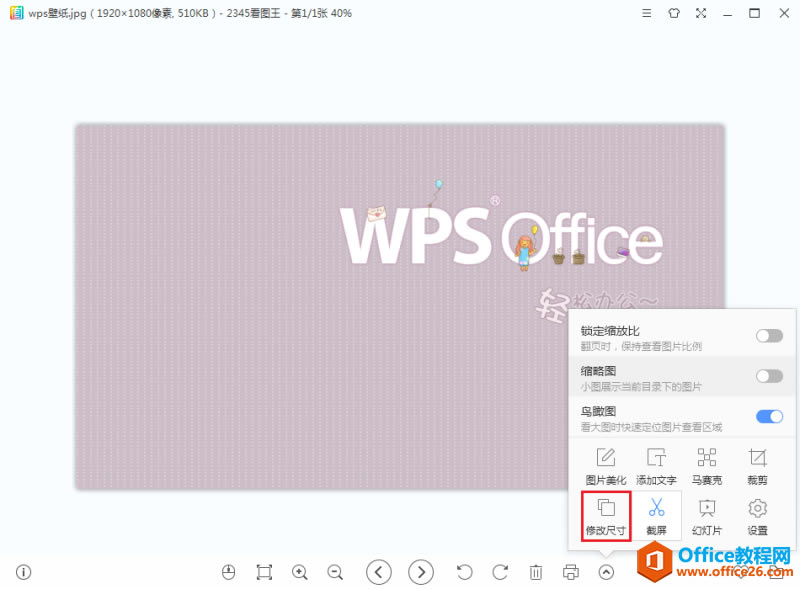This screenshot has width=800, height=589.
Task: Print the image with the printer icon
Action: coord(571,572)
